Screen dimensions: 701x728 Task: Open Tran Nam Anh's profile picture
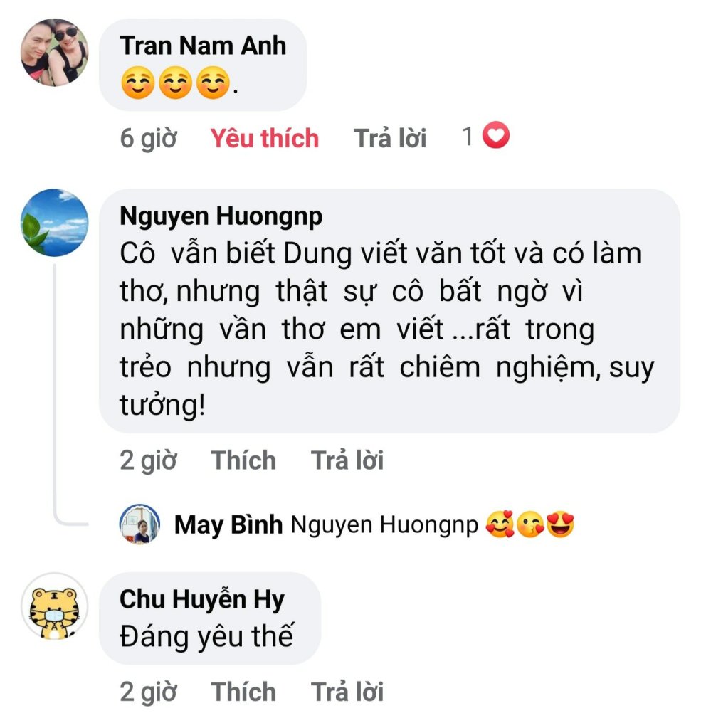coord(55,52)
